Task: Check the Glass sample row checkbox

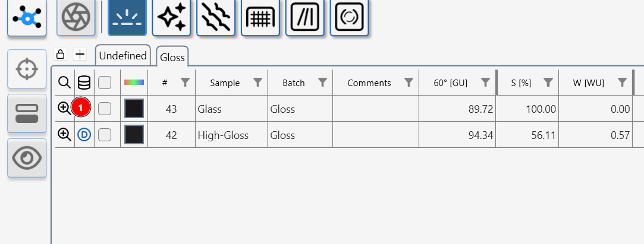Action: [105, 108]
